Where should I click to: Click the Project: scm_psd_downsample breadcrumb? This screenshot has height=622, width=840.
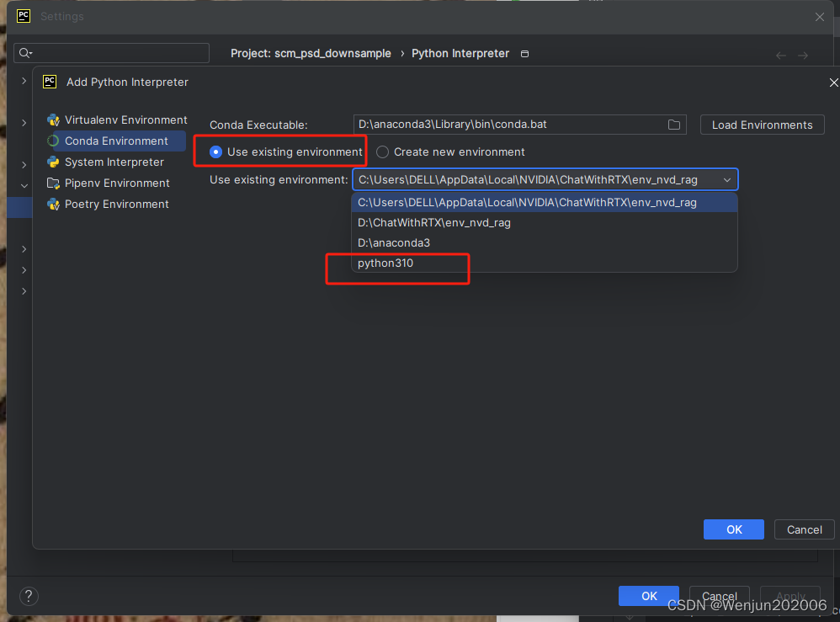[311, 53]
